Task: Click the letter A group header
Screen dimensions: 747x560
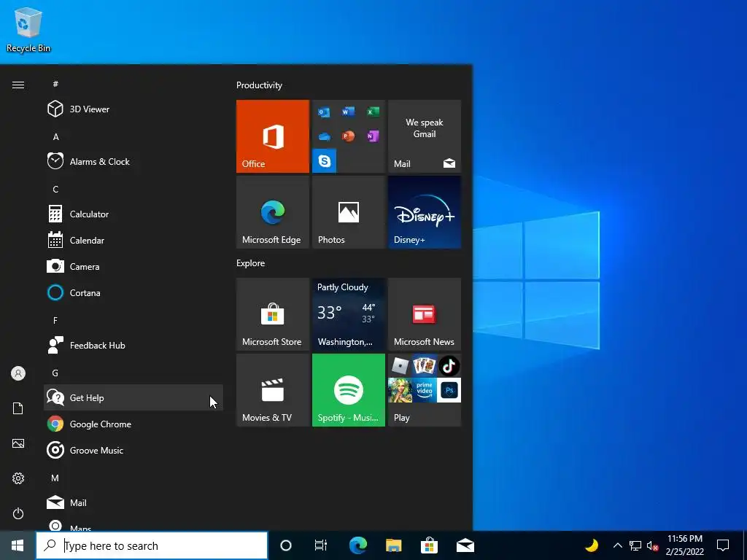Action: (x=55, y=136)
